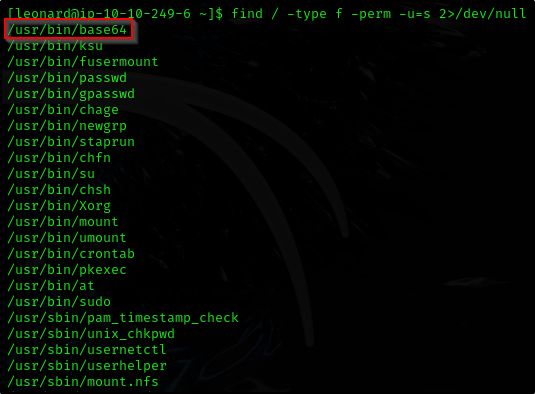Viewport: 535px width, 394px height.
Task: Select the /usr/bin/Xorg path
Action: pyautogui.click(x=59, y=206)
